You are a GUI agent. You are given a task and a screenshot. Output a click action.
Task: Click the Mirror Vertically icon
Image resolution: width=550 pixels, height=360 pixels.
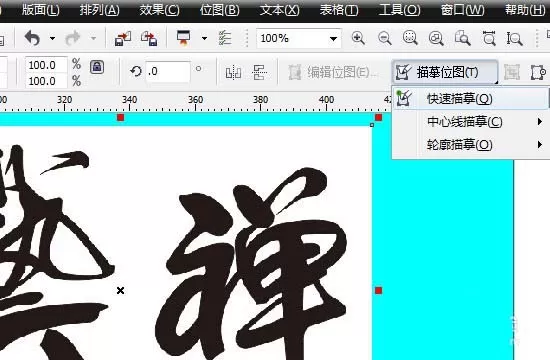click(259, 73)
